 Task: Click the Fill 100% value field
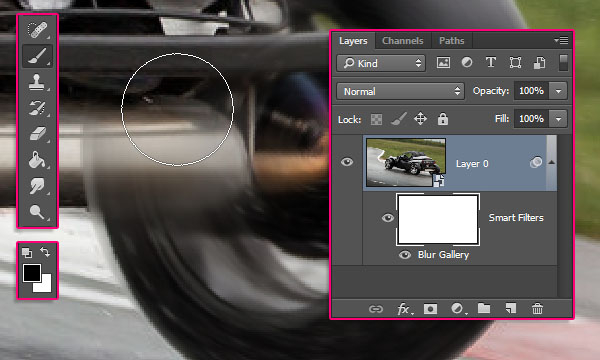click(531, 119)
